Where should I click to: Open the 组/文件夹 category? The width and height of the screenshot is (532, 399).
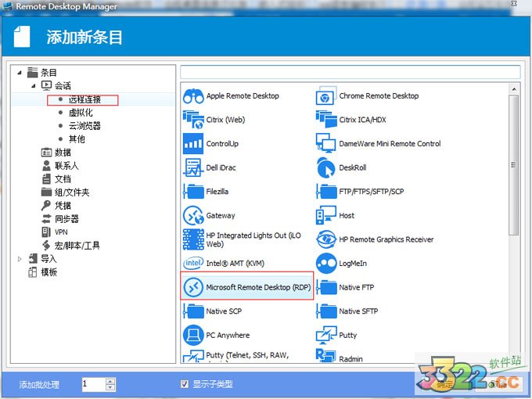click(72, 192)
